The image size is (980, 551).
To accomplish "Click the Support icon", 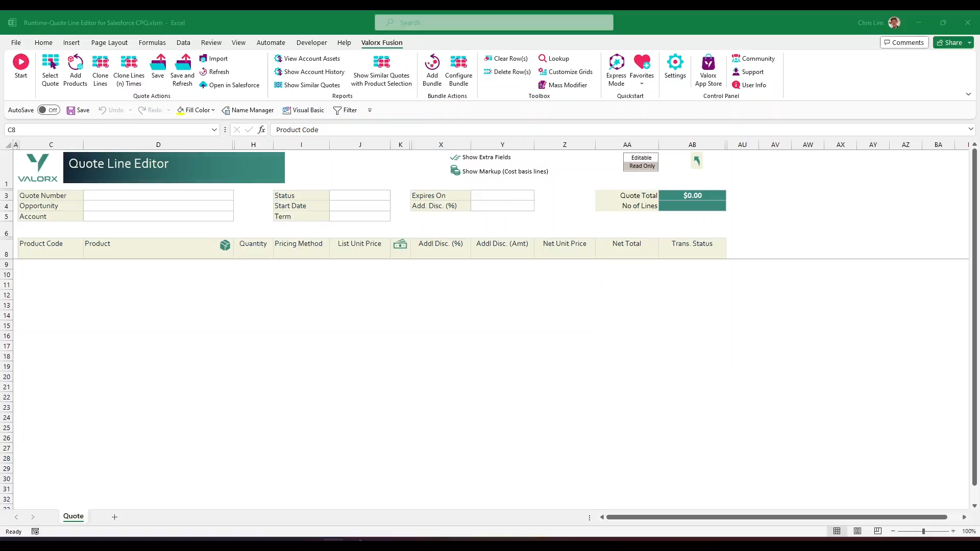I will pos(736,72).
